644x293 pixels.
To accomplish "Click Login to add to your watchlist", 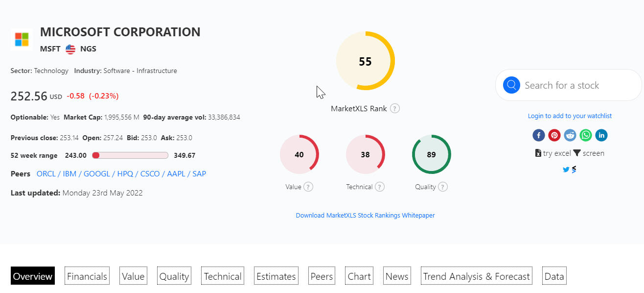I will tap(570, 116).
